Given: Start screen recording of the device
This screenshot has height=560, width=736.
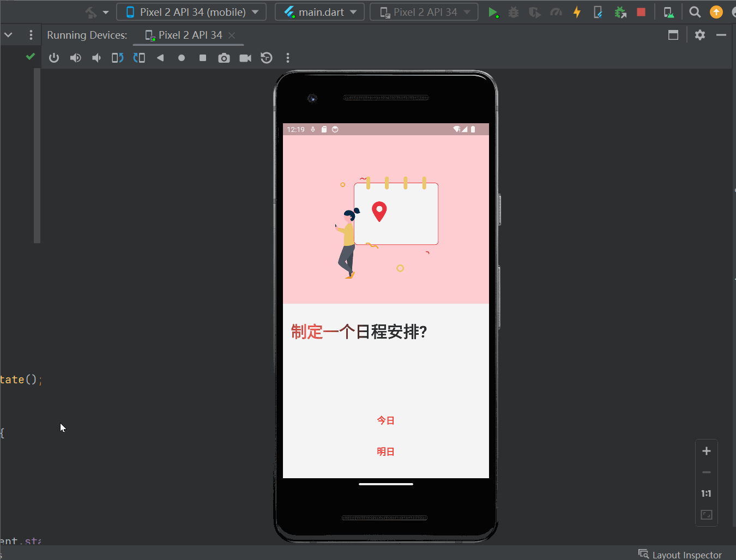Looking at the screenshot, I should tap(245, 58).
